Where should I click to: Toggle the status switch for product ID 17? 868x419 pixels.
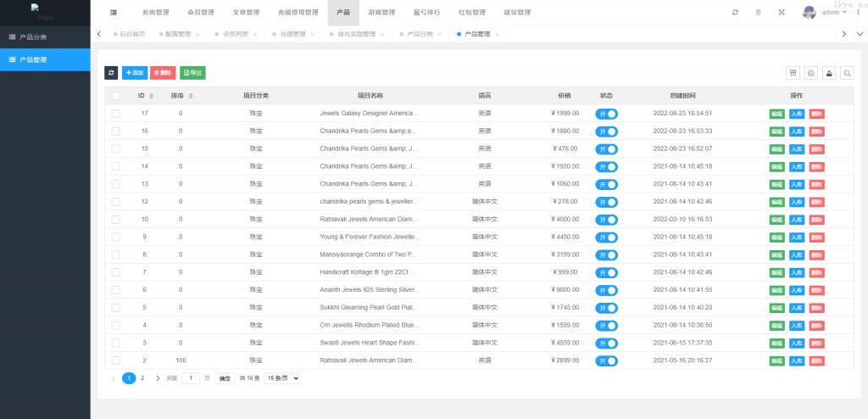pos(606,113)
